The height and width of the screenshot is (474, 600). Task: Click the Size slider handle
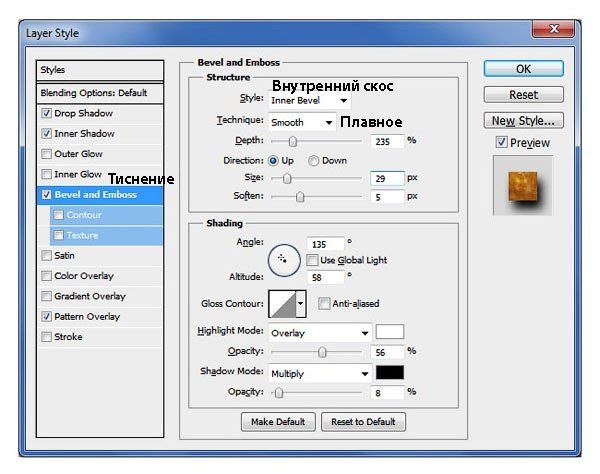287,178
